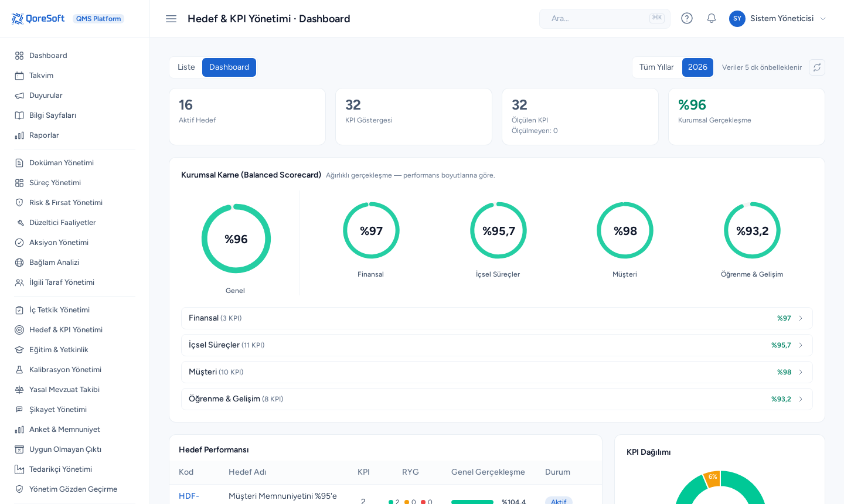Click the Hedef & KPI target icon
Image resolution: width=844 pixels, height=504 pixels.
pos(19,330)
